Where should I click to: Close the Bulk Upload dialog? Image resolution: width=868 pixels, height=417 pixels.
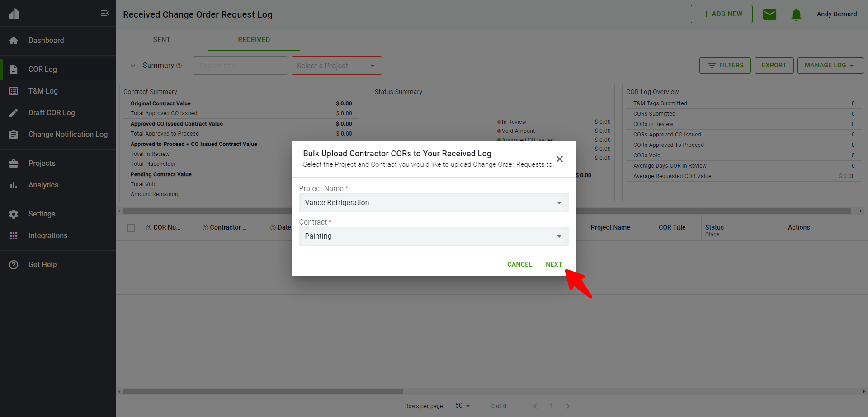(560, 159)
